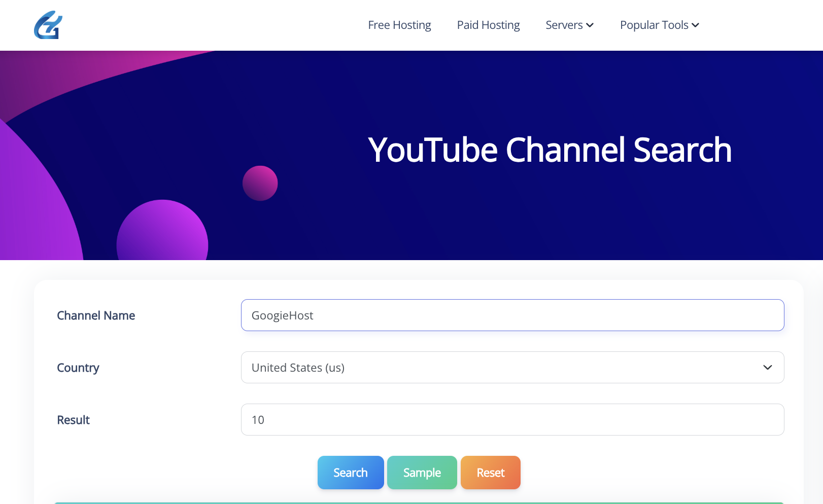Screen dimensions: 823x504
Task: Click the Popular Tools chevron arrow
Action: click(696, 25)
